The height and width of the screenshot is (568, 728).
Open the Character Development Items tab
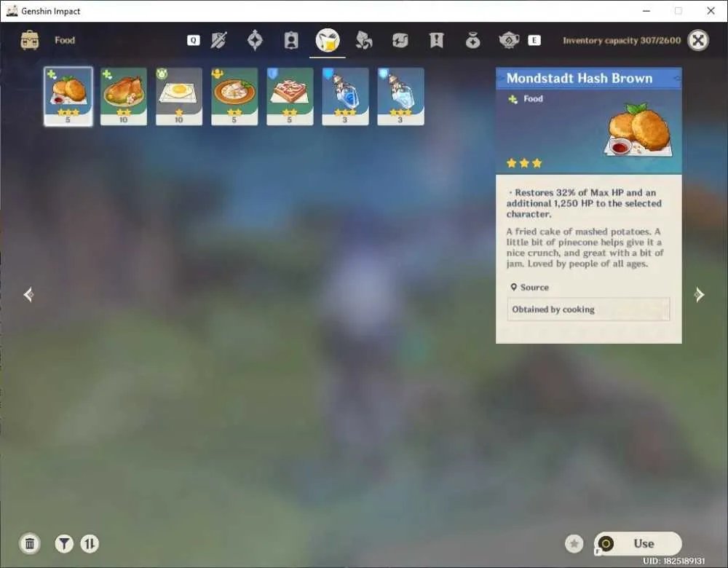point(291,40)
